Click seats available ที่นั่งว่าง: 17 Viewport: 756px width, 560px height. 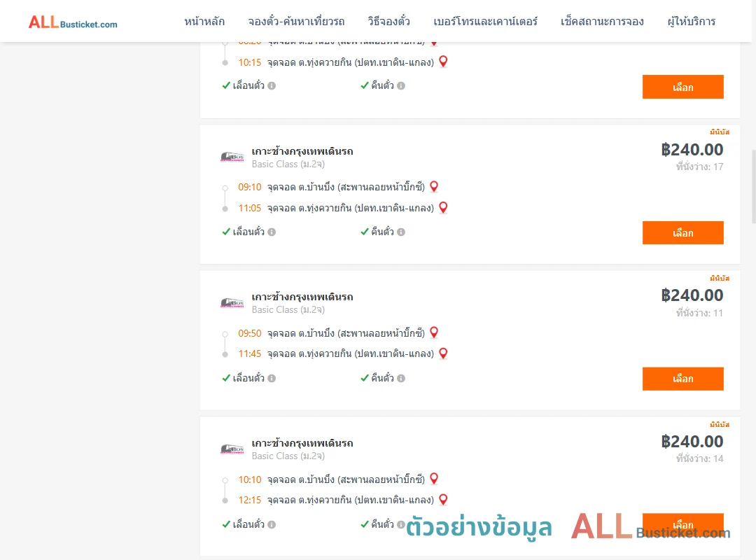(699, 167)
